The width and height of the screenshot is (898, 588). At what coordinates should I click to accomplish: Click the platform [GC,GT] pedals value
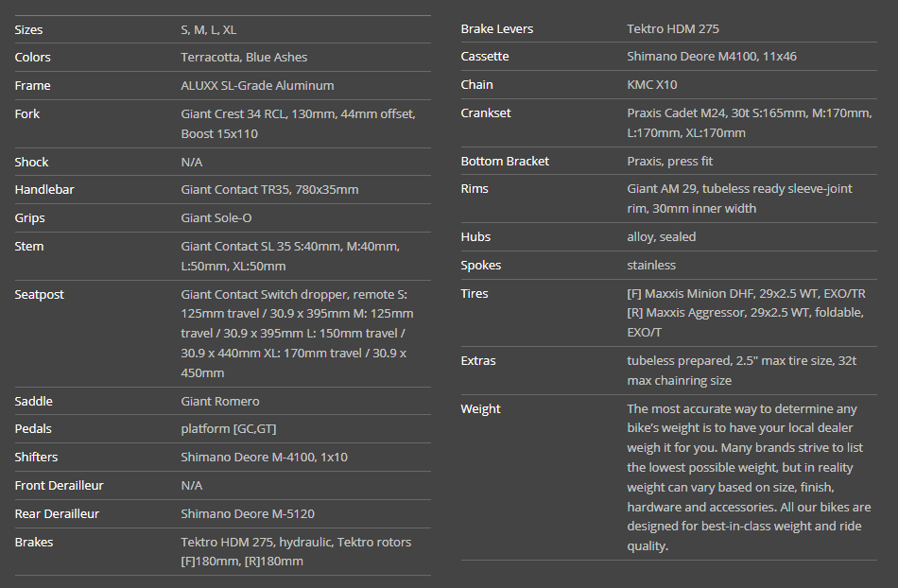click(229, 429)
